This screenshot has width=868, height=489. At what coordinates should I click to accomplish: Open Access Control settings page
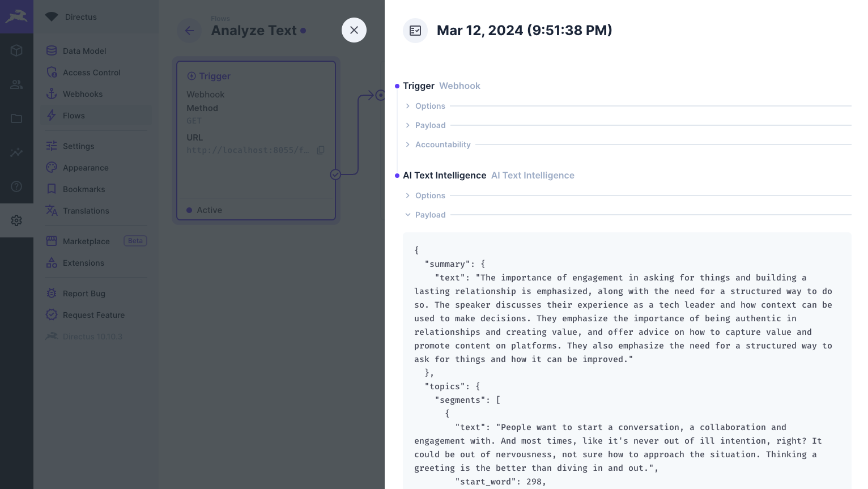pos(96,72)
